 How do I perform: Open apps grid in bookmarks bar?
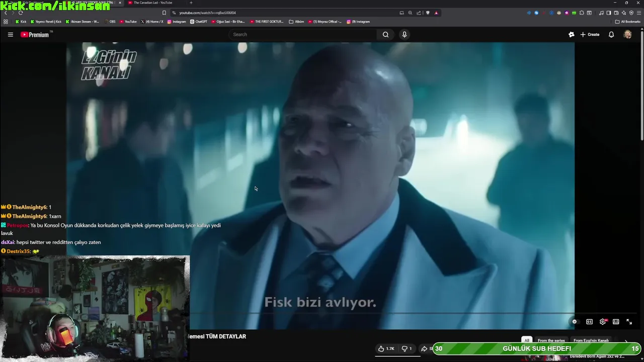pyautogui.click(x=6, y=22)
